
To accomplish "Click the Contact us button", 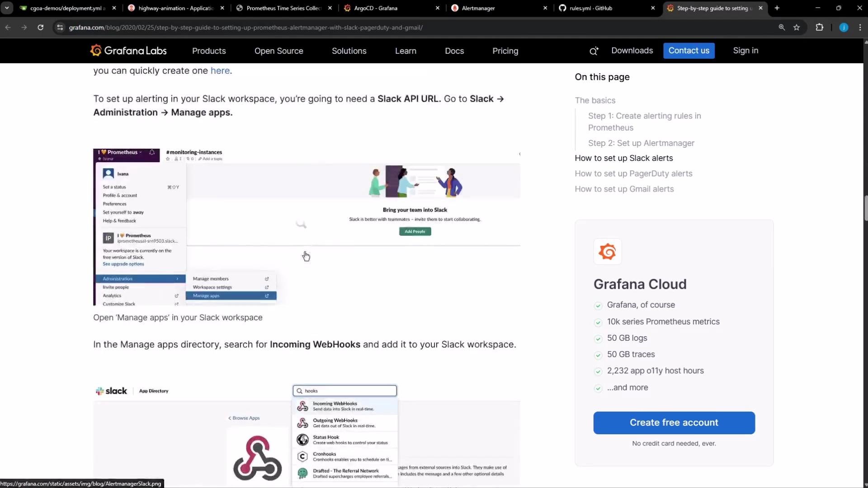I will [x=689, y=51].
